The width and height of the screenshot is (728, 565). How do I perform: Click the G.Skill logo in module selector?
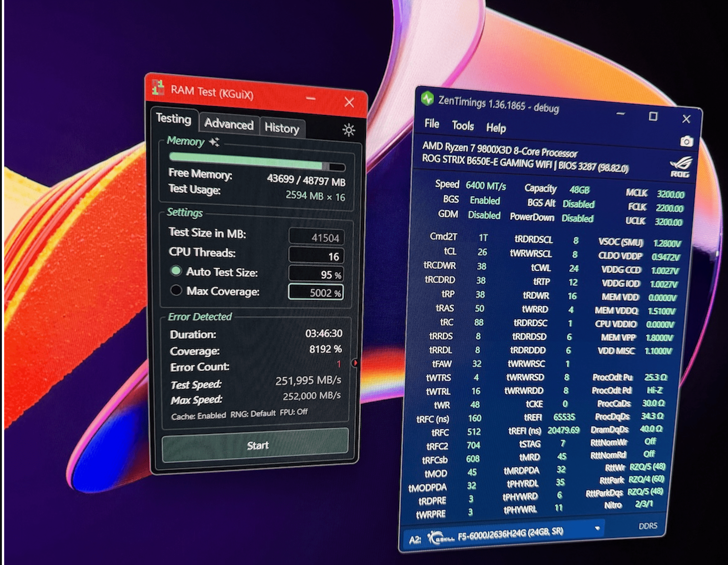click(441, 538)
